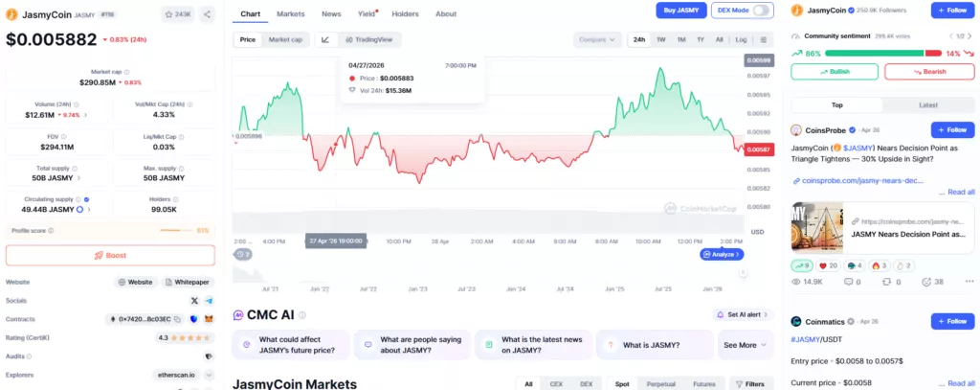Open the Telegram social link icon
The height and width of the screenshot is (390, 980).
tap(209, 301)
